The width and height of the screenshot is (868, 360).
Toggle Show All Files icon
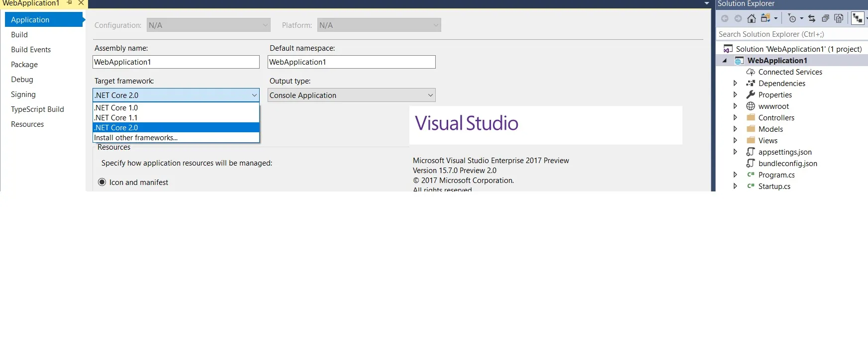tap(839, 18)
